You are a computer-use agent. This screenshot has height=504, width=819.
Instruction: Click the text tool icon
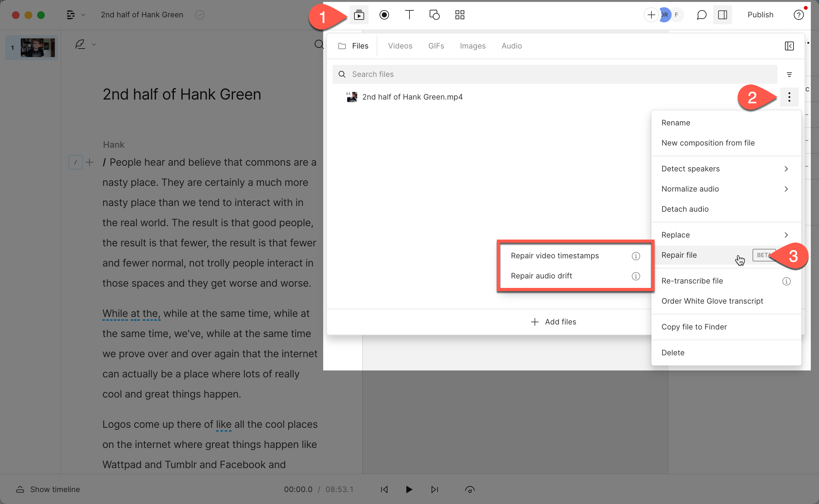(x=409, y=14)
